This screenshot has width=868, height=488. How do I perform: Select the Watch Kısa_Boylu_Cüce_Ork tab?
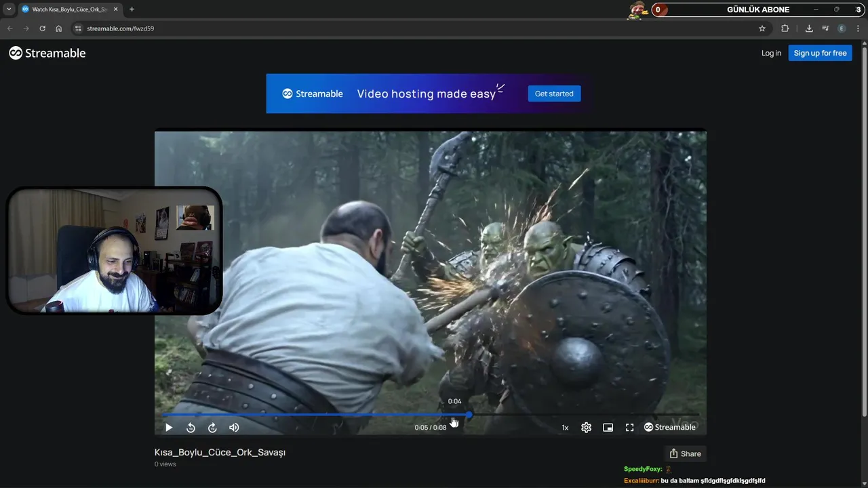tap(69, 9)
